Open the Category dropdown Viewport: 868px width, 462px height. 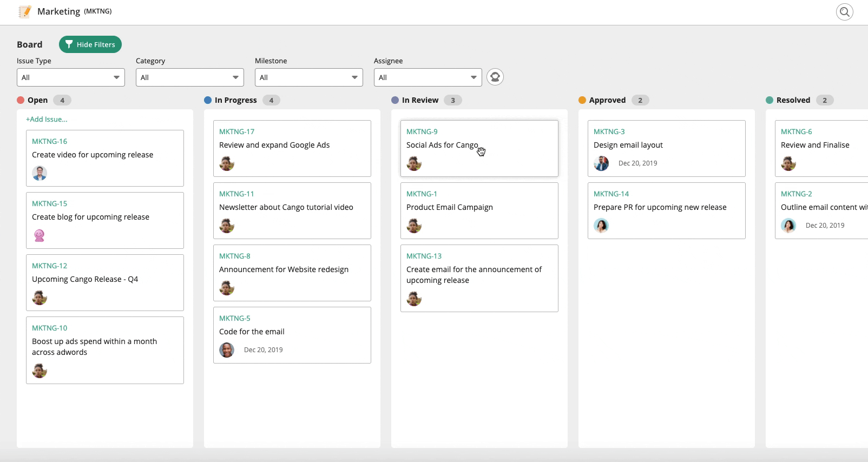pos(190,77)
